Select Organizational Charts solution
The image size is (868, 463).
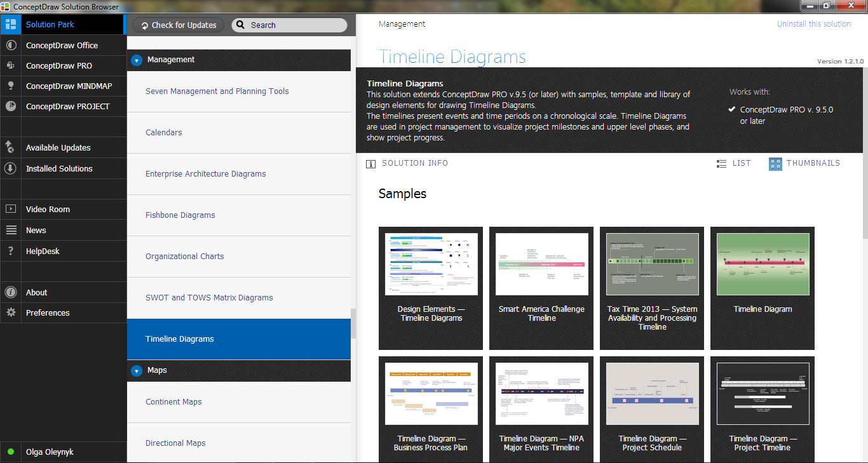[239, 257]
